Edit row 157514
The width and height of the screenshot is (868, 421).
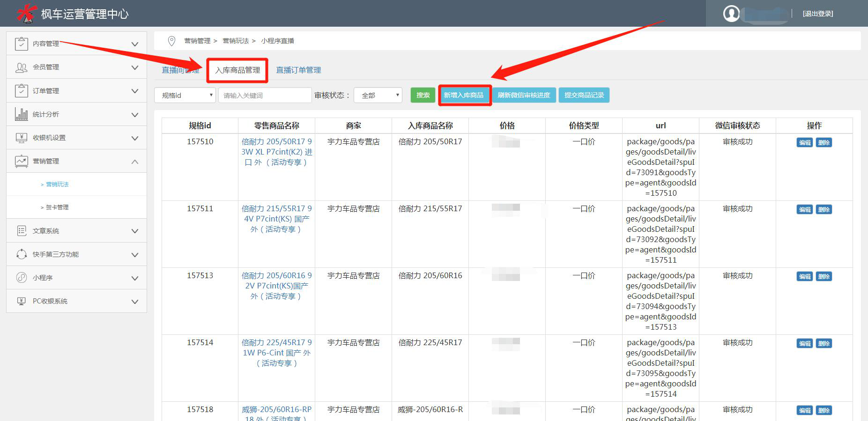(805, 344)
